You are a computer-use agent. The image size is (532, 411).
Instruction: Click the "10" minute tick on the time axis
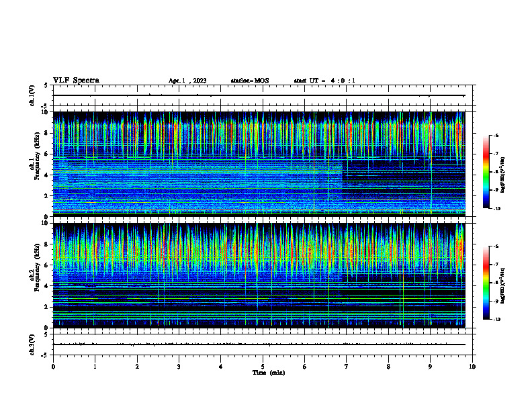pyautogui.click(x=472, y=367)
